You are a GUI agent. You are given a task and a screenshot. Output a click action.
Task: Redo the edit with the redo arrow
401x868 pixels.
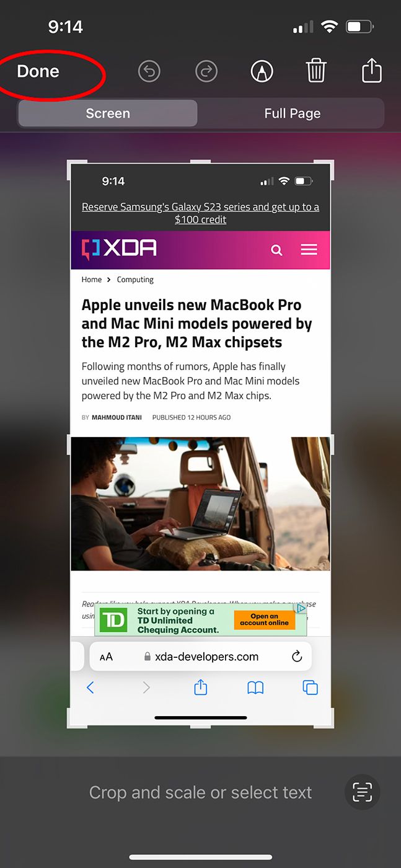[206, 72]
